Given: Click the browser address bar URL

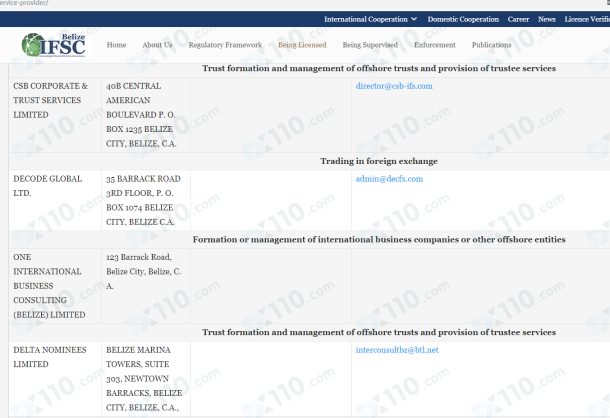Looking at the screenshot, I should [x=24, y=3].
